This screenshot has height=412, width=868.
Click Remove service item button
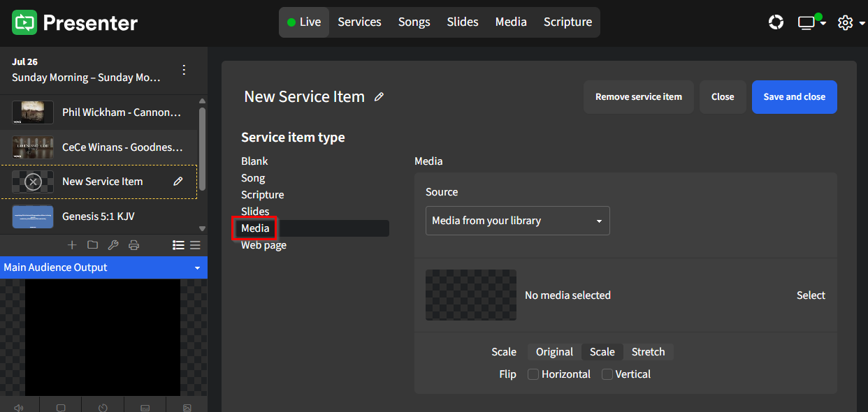pyautogui.click(x=639, y=97)
